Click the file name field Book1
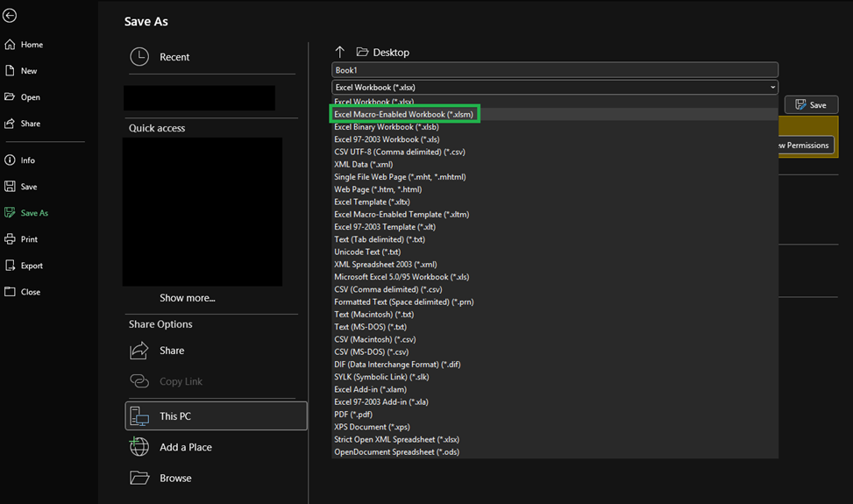The width and height of the screenshot is (853, 504). coord(555,70)
